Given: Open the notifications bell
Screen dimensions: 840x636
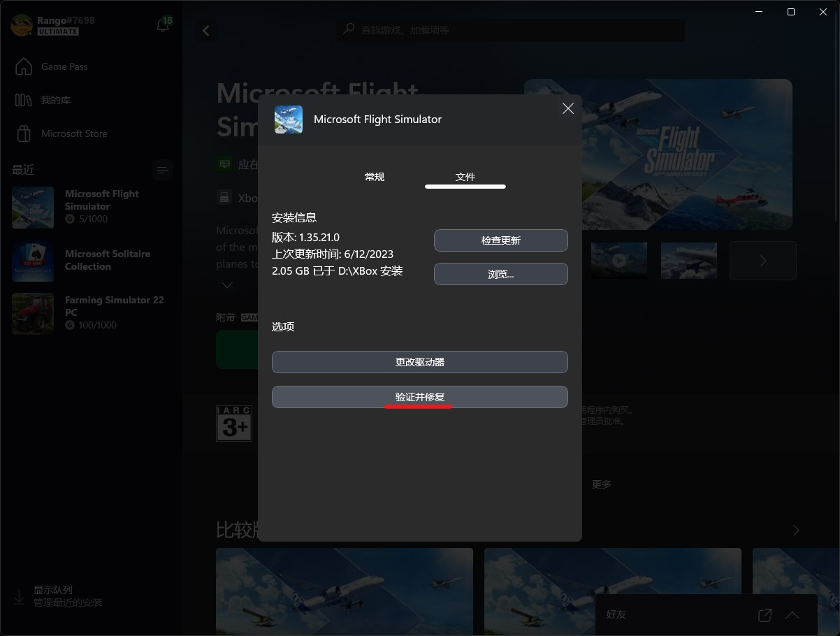Looking at the screenshot, I should pos(164,27).
